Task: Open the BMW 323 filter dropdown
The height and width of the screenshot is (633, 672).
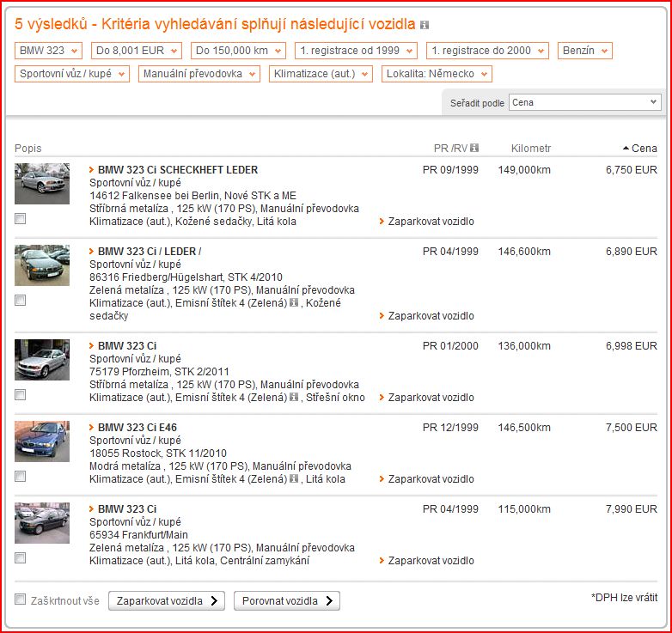Action: pyautogui.click(x=48, y=51)
